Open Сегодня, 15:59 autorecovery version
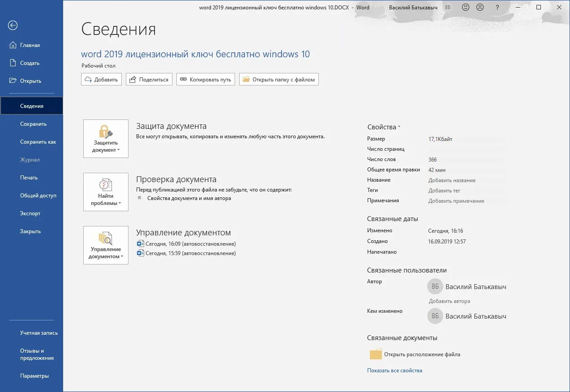Screen dimensions: 570x392 [x=191, y=253]
